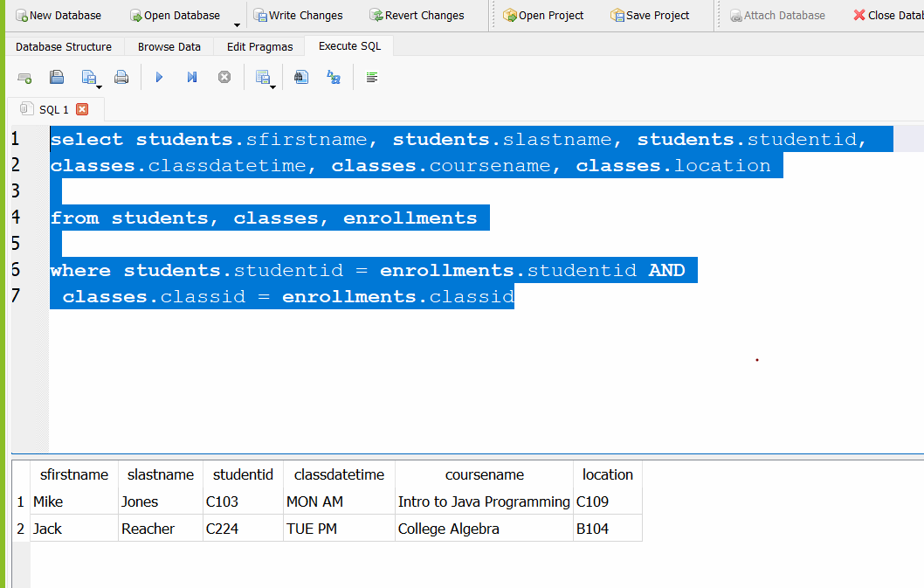The image size is (924, 588).
Task: Click the location column header
Action: (608, 474)
